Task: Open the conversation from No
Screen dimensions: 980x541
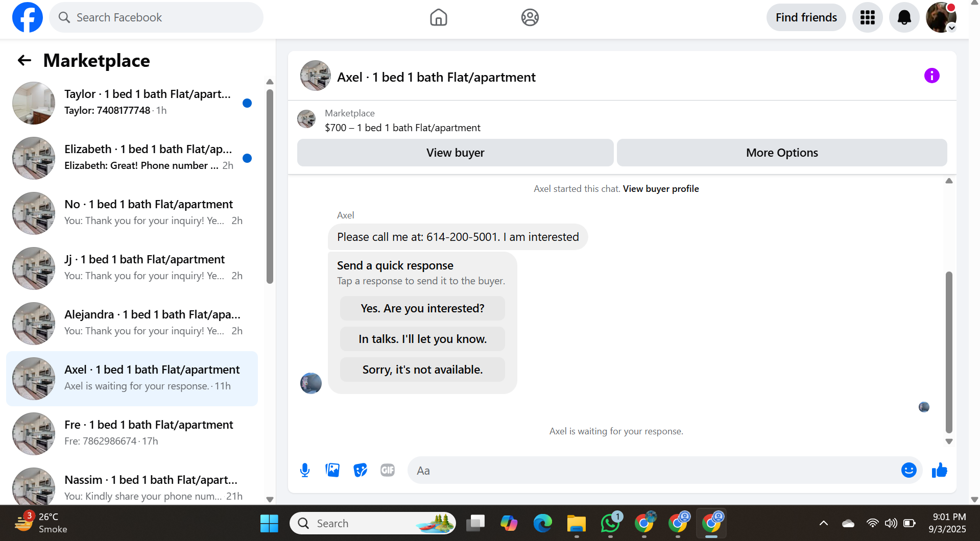Action: click(132, 213)
